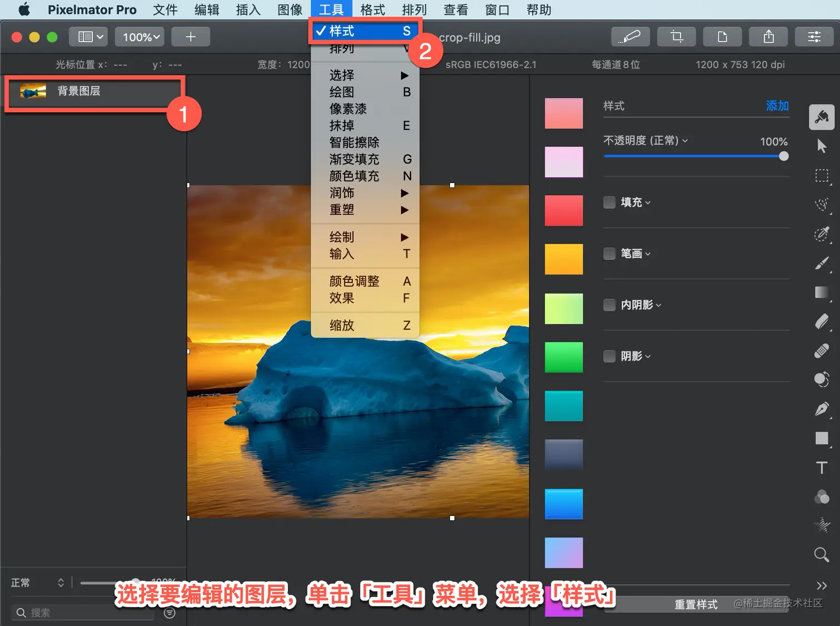The height and width of the screenshot is (626, 840).
Task: Click the Share toolbar button
Action: tap(768, 37)
